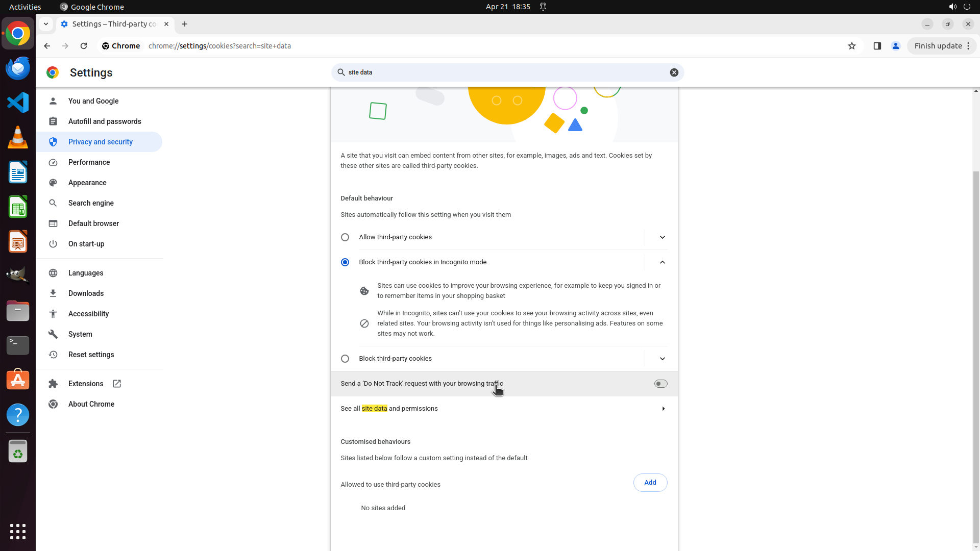This screenshot has width=980, height=551.
Task: Reload the settings page
Action: point(84,46)
